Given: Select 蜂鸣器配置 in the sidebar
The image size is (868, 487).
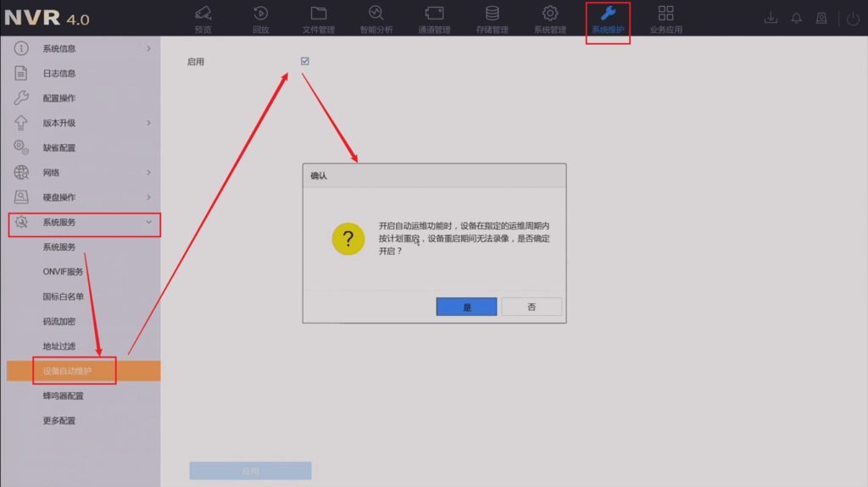Looking at the screenshot, I should point(64,396).
